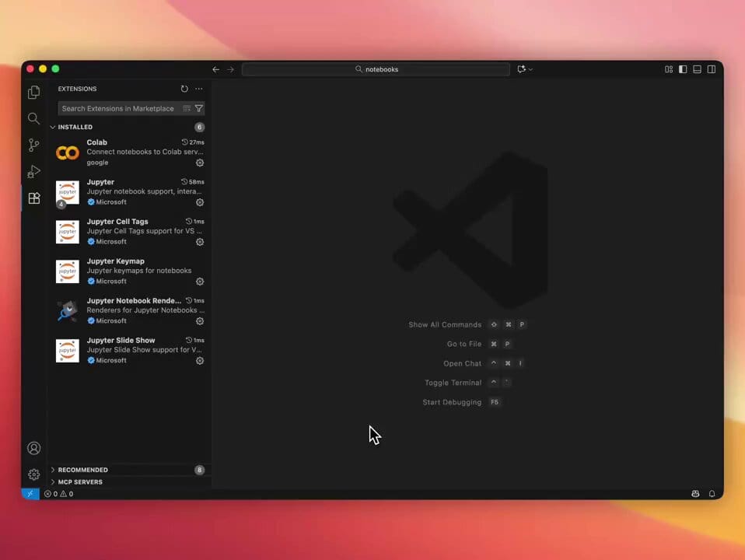Viewport: 745px width, 560px height.
Task: Open the Manage gear in activity bar
Action: 33,474
